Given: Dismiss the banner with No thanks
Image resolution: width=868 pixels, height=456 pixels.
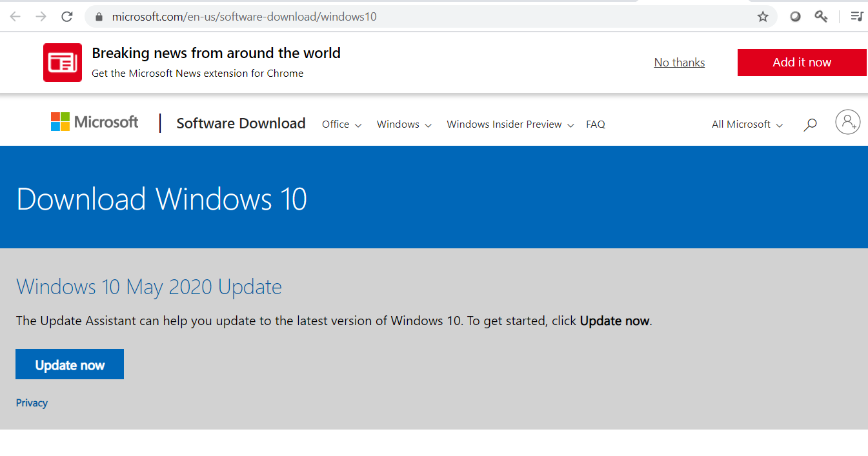Looking at the screenshot, I should pos(679,63).
